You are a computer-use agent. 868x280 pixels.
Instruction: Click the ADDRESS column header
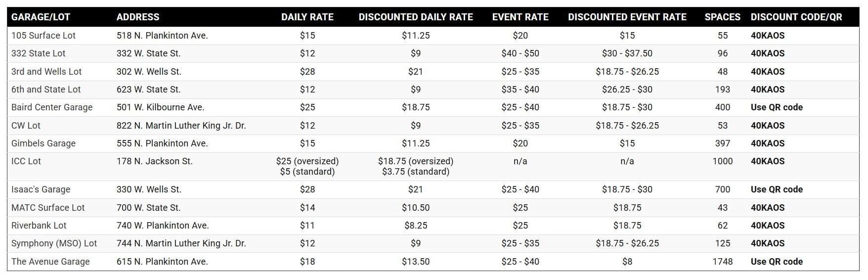tap(138, 17)
